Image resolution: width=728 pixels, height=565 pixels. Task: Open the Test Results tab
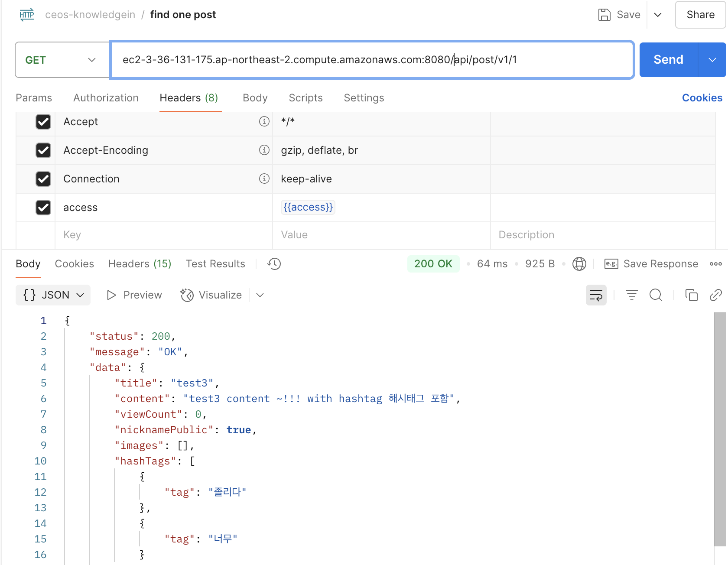[x=215, y=264]
